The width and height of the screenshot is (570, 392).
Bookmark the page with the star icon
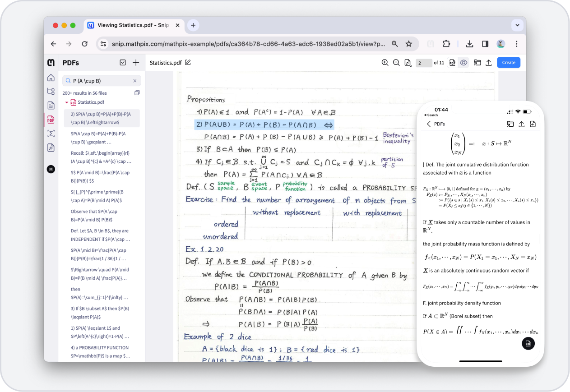(409, 44)
